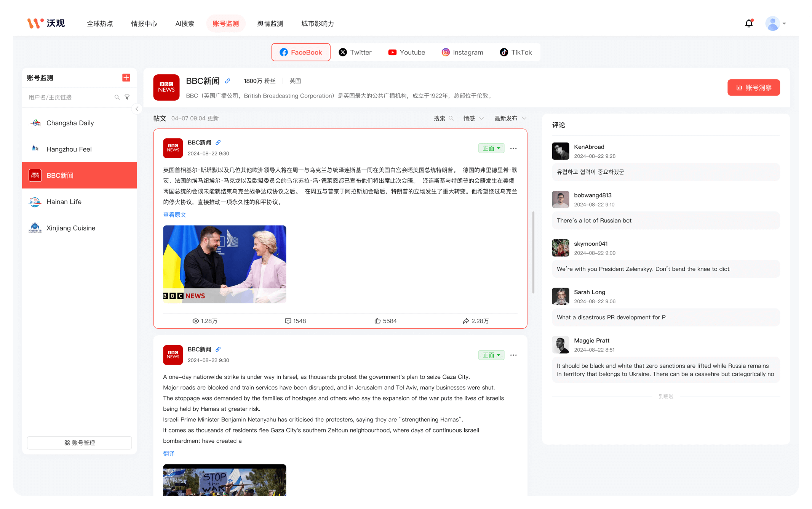812x509 pixels.
Task: Select BBC新闻 in the account list
Action: (79, 175)
